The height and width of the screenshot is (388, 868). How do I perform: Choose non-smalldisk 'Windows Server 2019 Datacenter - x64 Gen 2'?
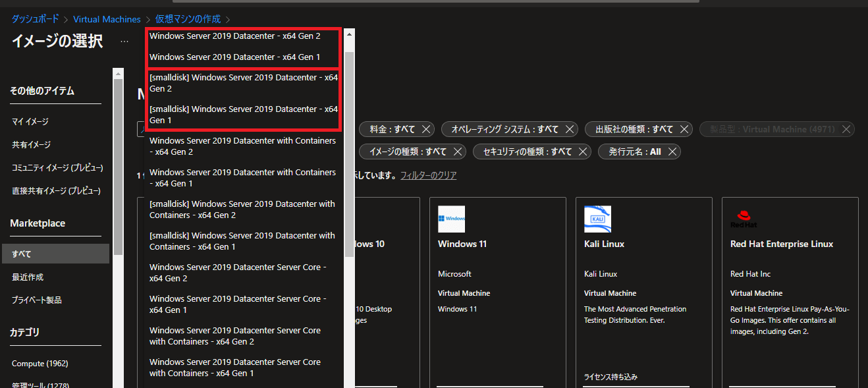(x=244, y=36)
